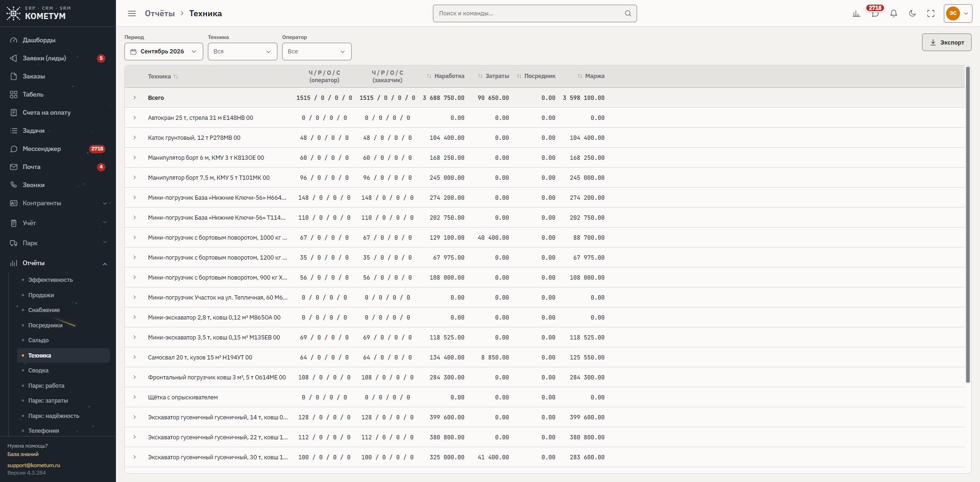
Task: Collapse Отчёты sidebar group
Action: (x=58, y=263)
